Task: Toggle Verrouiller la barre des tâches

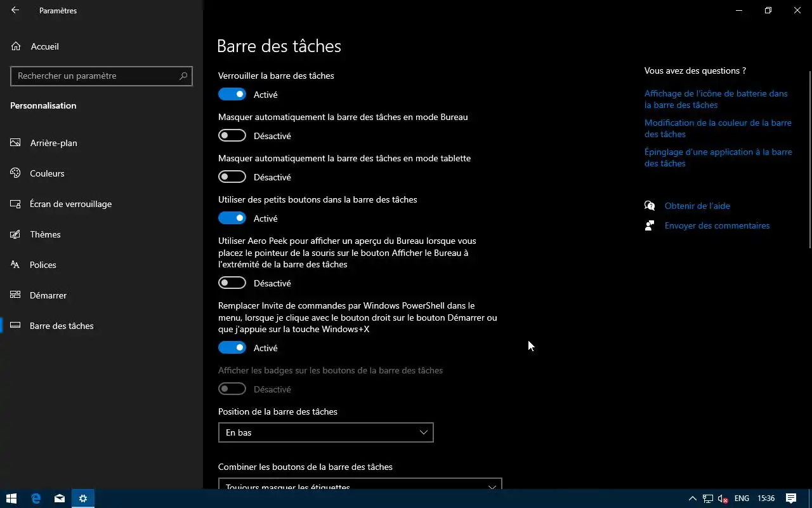Action: (232, 95)
